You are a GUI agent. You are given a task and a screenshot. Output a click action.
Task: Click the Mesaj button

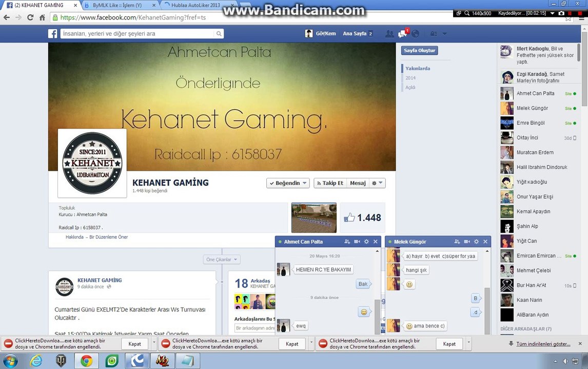(x=358, y=183)
